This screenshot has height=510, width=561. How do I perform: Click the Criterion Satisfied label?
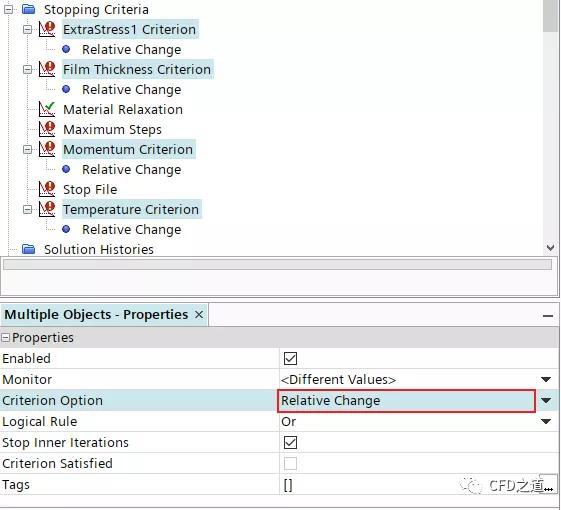click(x=57, y=463)
